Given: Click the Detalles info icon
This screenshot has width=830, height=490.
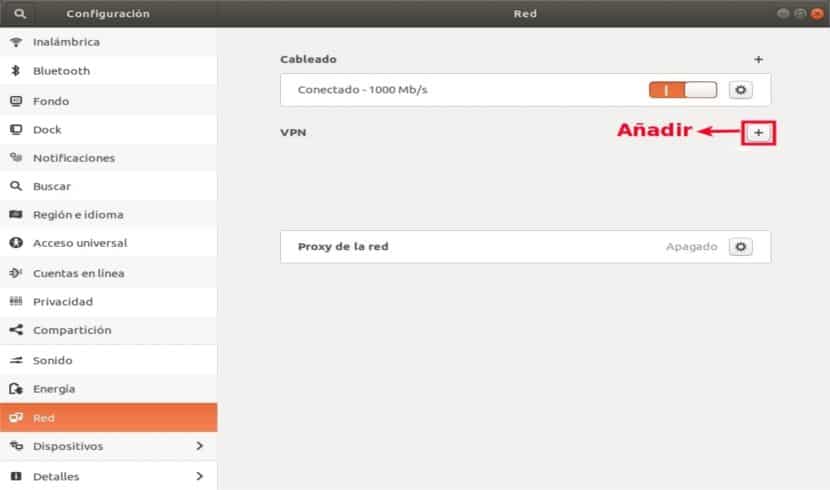Looking at the screenshot, I should (x=16, y=476).
